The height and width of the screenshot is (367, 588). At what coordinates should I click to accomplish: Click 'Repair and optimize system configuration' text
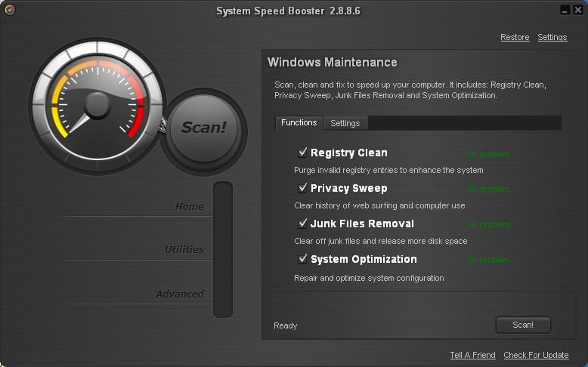(x=369, y=278)
